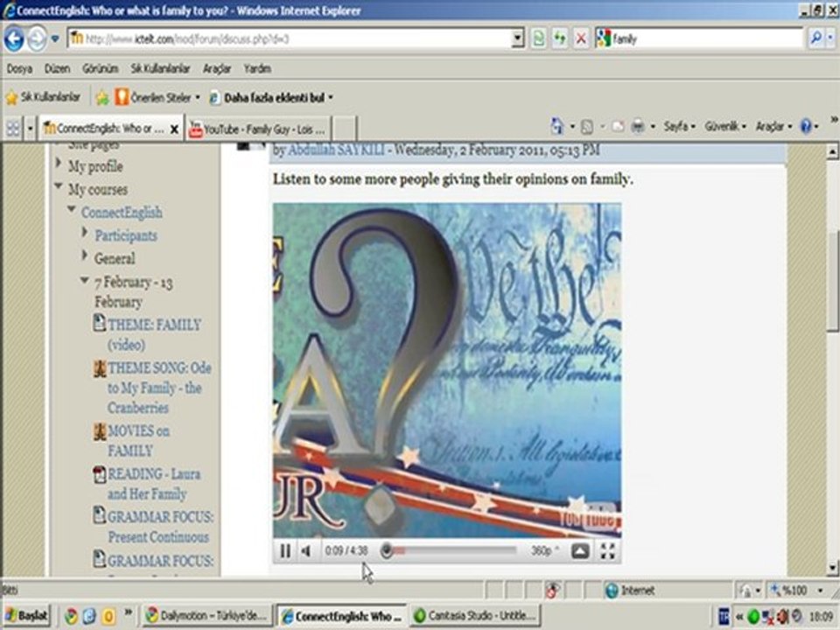The height and width of the screenshot is (630, 840).
Task: Open the ConnectEnglish course link
Action: click(122, 212)
